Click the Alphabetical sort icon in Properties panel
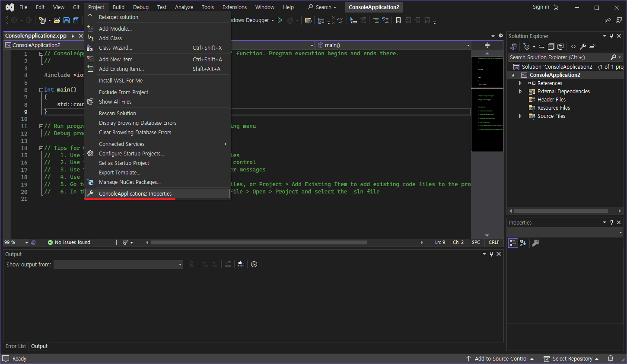The width and height of the screenshot is (627, 364). tap(523, 243)
